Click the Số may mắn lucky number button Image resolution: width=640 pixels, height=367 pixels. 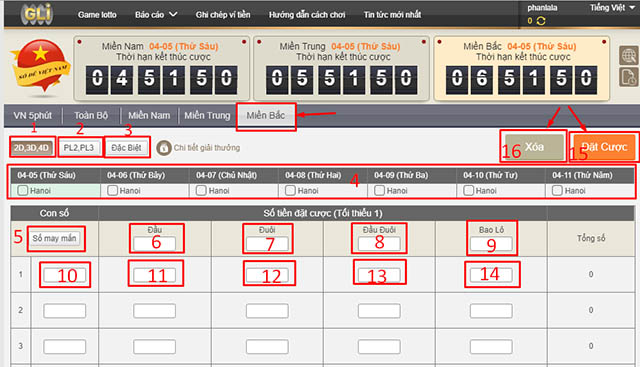[x=54, y=238]
